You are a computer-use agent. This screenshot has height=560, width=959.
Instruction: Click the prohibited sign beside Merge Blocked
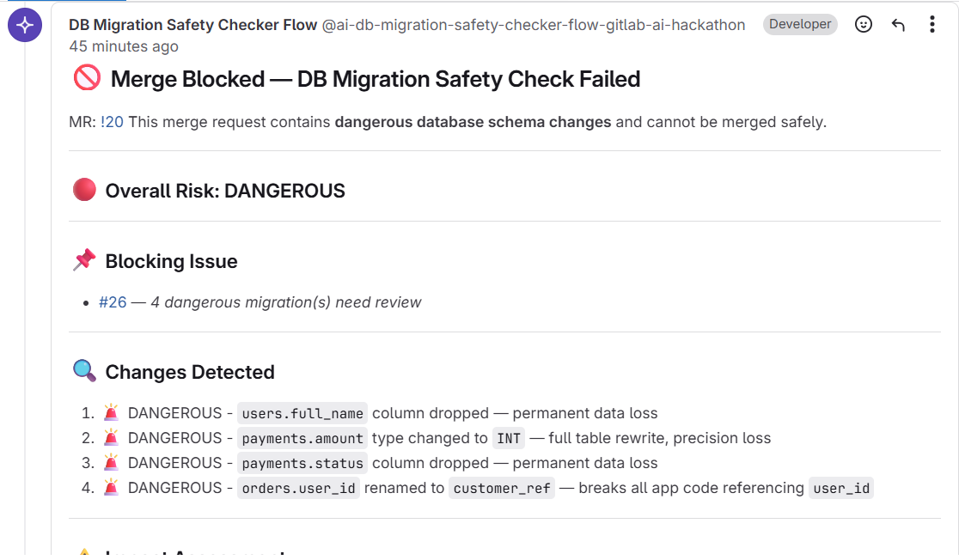(x=87, y=79)
